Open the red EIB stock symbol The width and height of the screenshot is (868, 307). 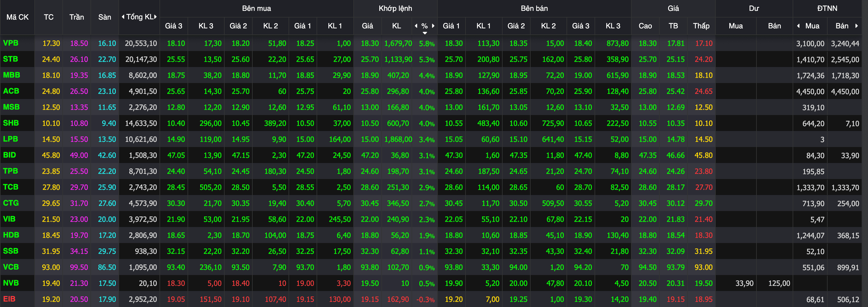(9, 299)
